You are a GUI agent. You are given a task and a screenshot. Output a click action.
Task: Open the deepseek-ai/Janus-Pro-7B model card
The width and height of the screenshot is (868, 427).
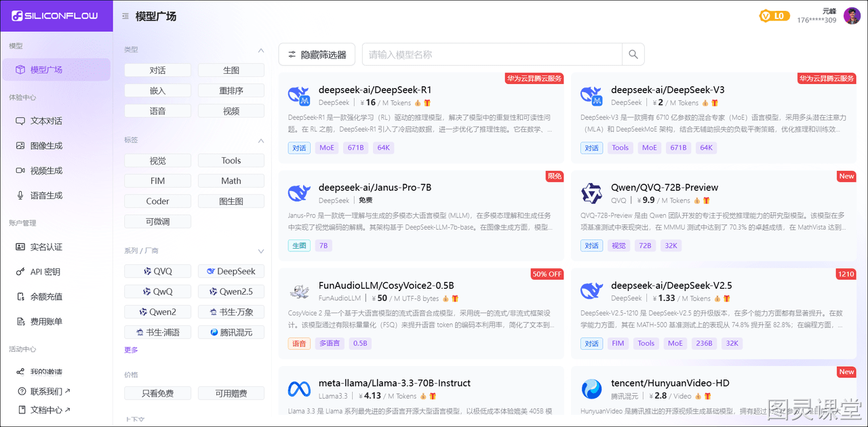421,216
